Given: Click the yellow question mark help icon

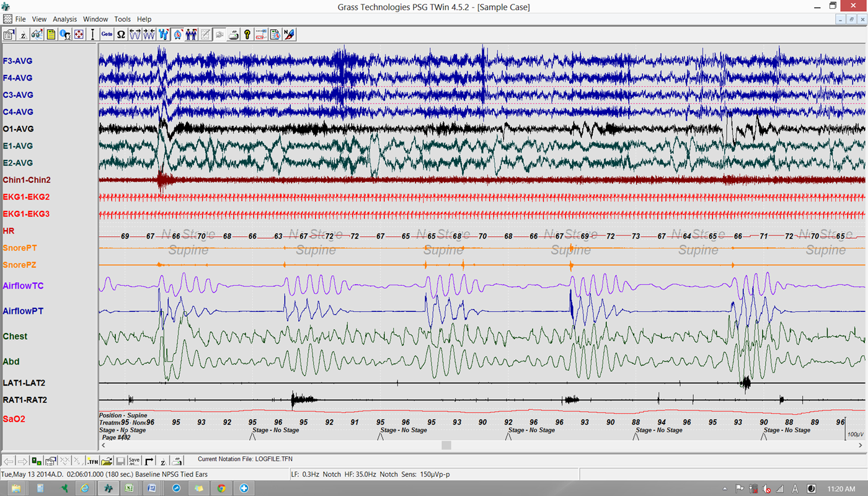Looking at the screenshot, I should [247, 35].
